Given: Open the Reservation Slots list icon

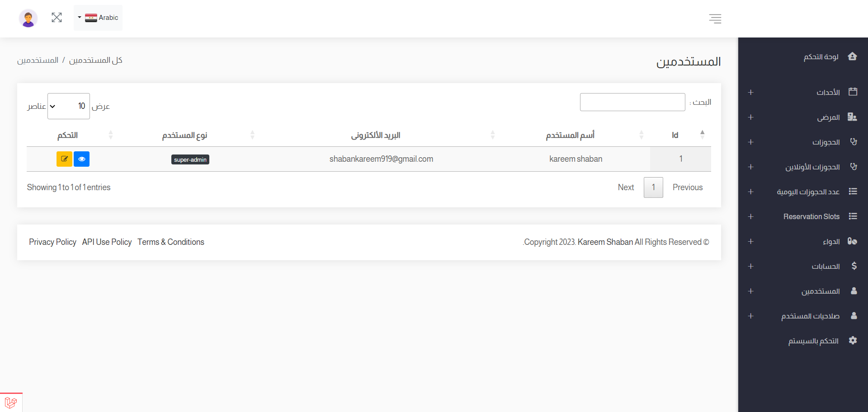Looking at the screenshot, I should point(854,216).
